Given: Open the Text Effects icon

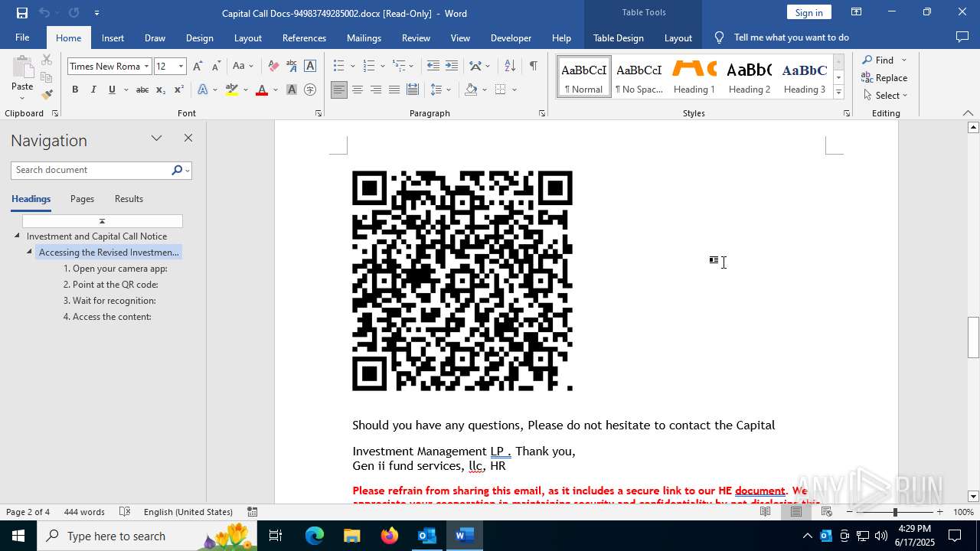Looking at the screenshot, I should tap(203, 90).
